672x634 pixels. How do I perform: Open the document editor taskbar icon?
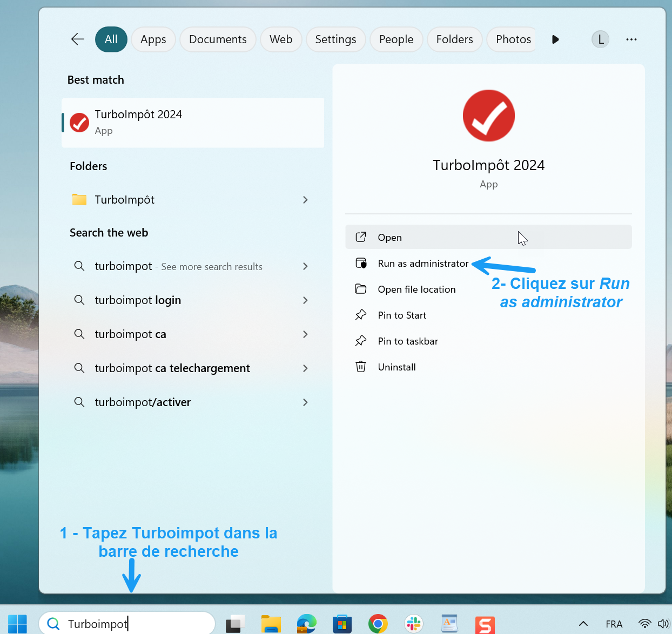[449, 624]
